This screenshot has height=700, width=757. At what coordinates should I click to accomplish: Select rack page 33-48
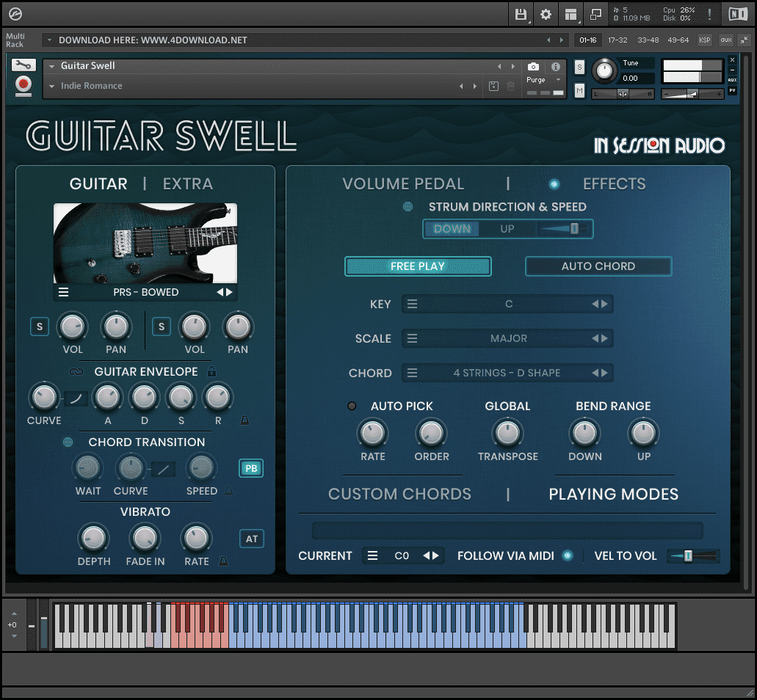pos(648,40)
